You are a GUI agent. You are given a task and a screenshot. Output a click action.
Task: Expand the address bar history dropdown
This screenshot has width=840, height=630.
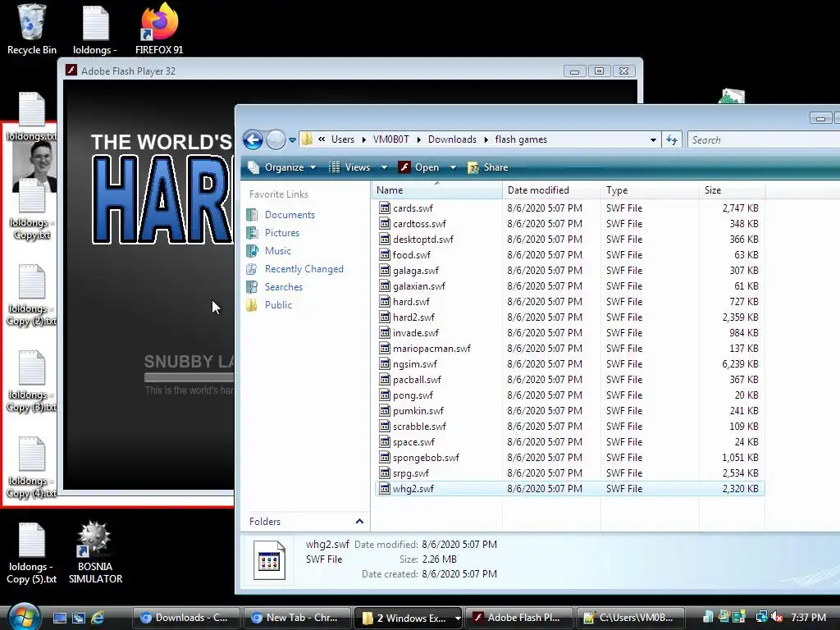click(x=653, y=139)
